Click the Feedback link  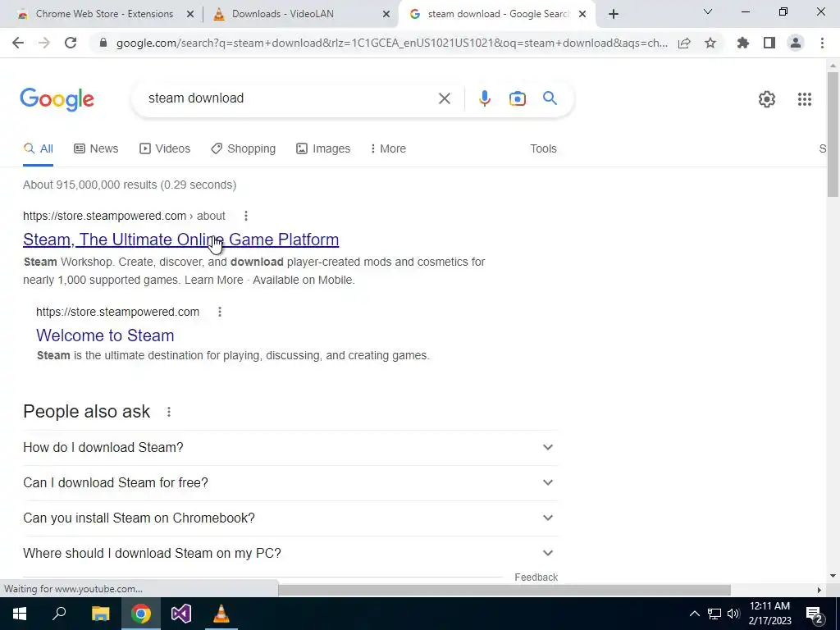point(536,577)
